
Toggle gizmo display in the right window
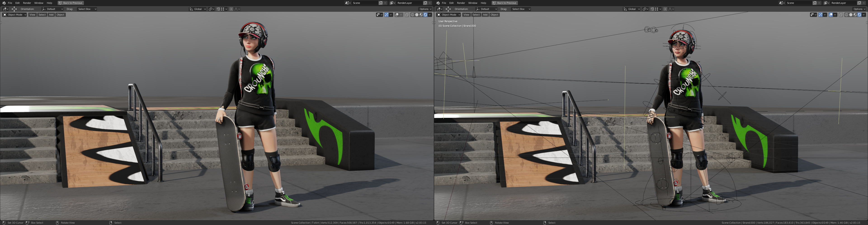[821, 15]
